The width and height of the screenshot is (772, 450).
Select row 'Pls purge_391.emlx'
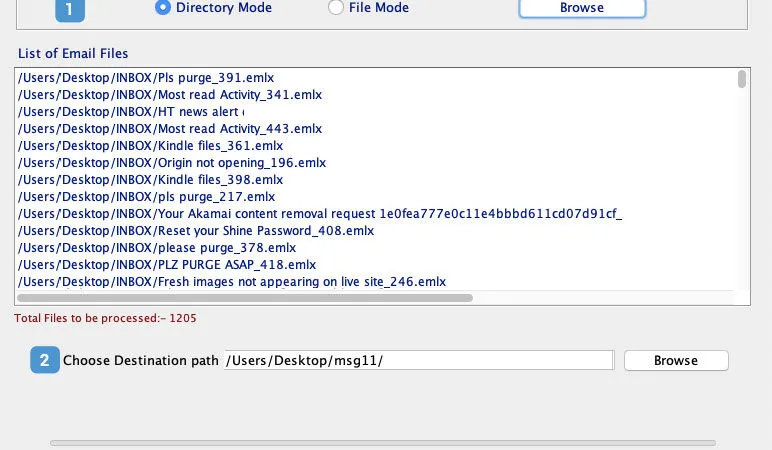[x=376, y=78]
